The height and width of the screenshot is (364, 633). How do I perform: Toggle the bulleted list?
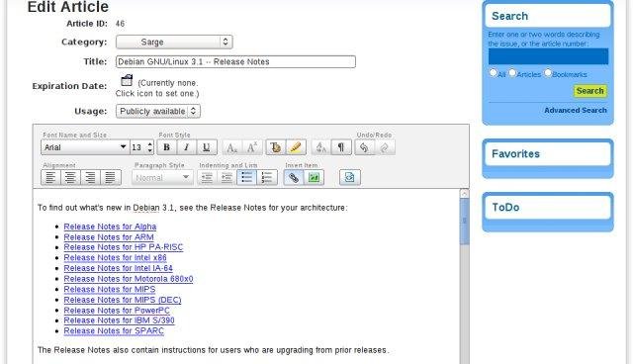point(246,178)
